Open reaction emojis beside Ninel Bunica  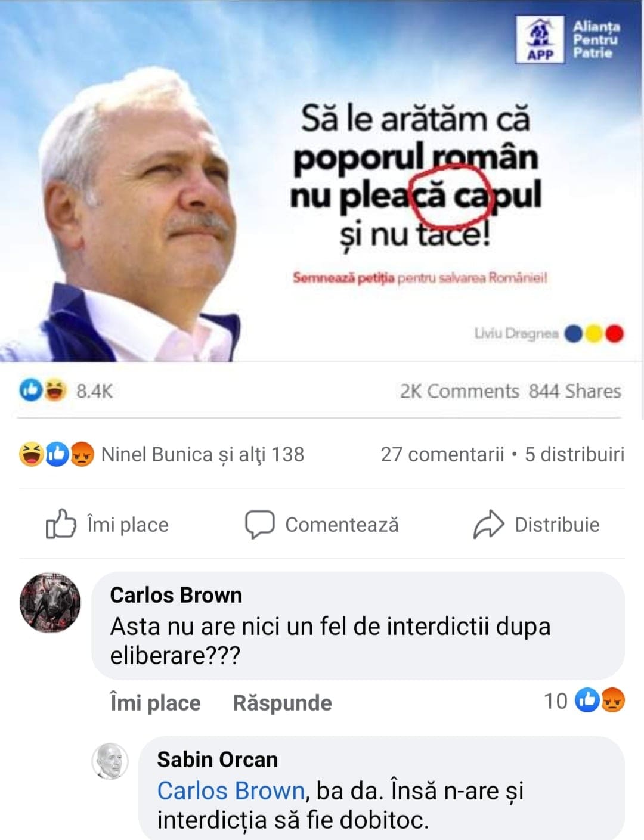point(57,454)
